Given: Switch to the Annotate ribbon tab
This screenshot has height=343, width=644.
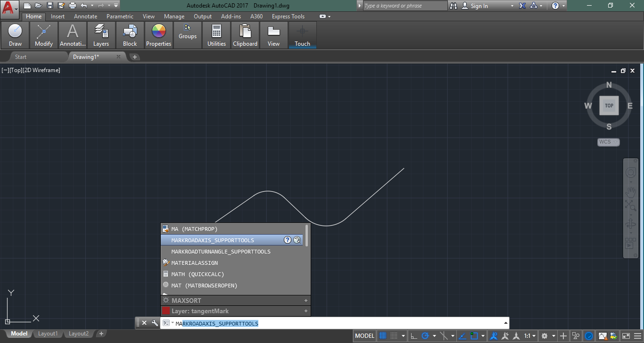Looking at the screenshot, I should point(85,16).
